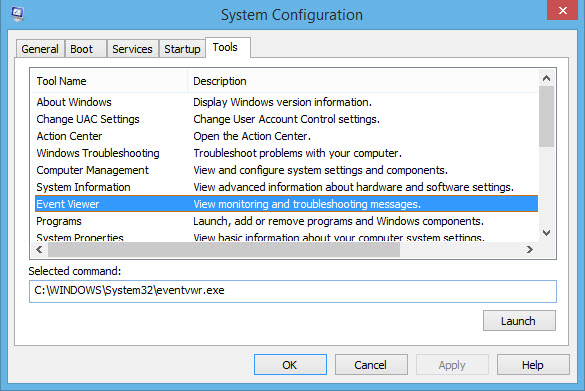The height and width of the screenshot is (391, 585).
Task: Select the Computer Management tool
Action: pyautogui.click(x=93, y=170)
